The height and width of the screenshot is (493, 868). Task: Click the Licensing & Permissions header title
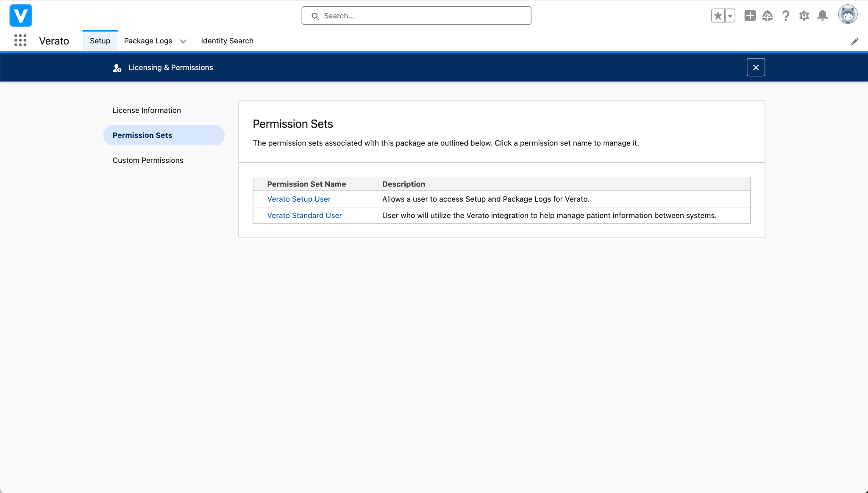pyautogui.click(x=171, y=67)
